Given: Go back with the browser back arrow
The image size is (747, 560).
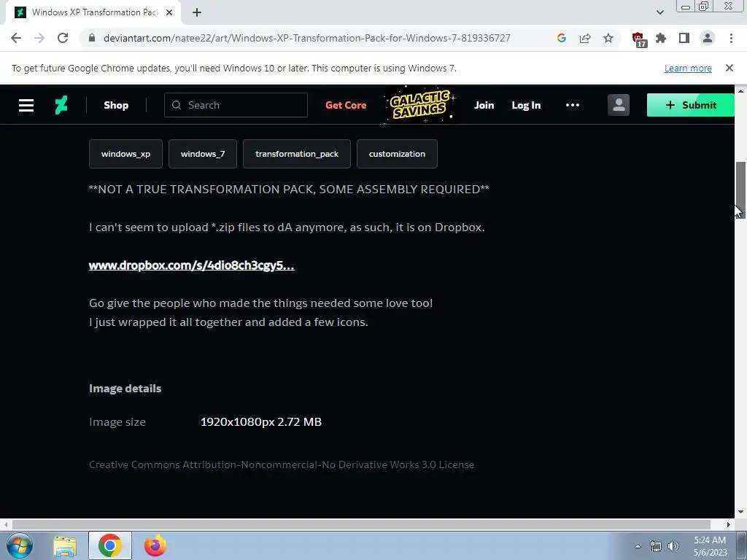Looking at the screenshot, I should [16, 38].
